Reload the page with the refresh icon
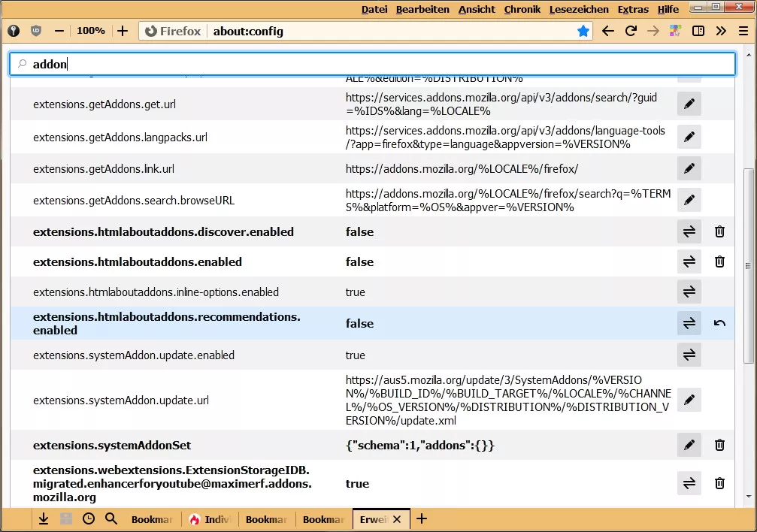757x532 pixels. pyautogui.click(x=631, y=31)
